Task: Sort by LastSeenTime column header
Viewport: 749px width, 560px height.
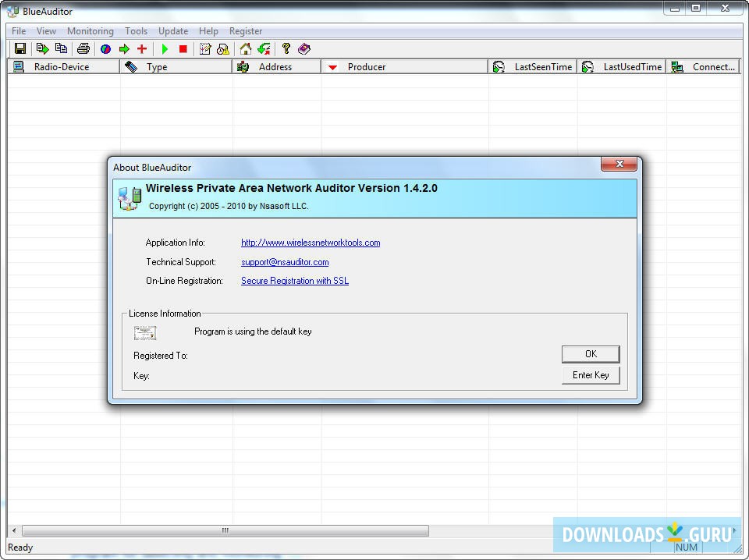Action: click(x=533, y=67)
